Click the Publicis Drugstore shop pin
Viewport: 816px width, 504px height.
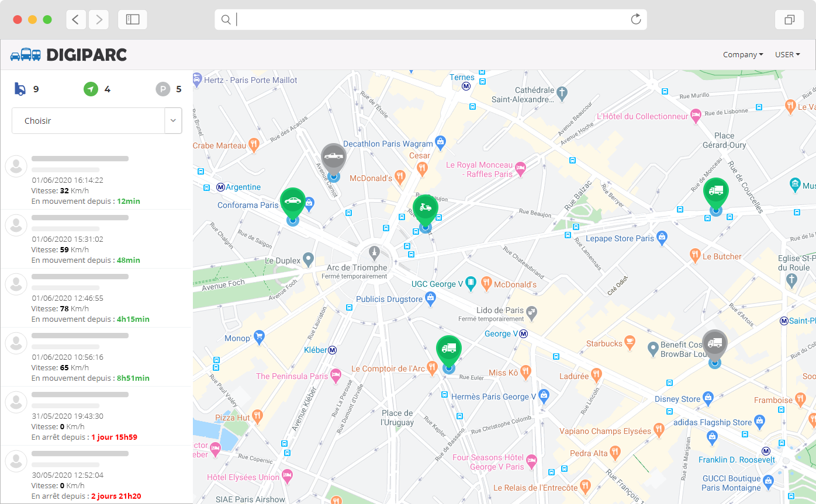click(x=430, y=298)
